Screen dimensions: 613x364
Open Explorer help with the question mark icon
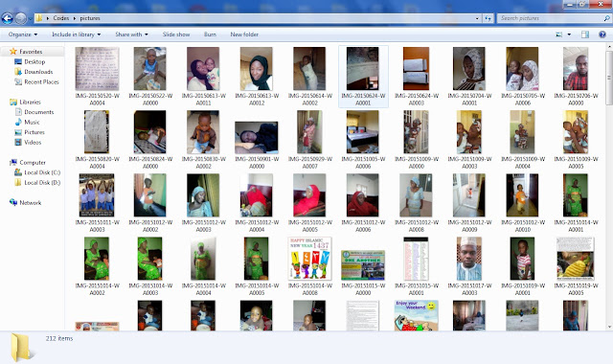[602, 34]
